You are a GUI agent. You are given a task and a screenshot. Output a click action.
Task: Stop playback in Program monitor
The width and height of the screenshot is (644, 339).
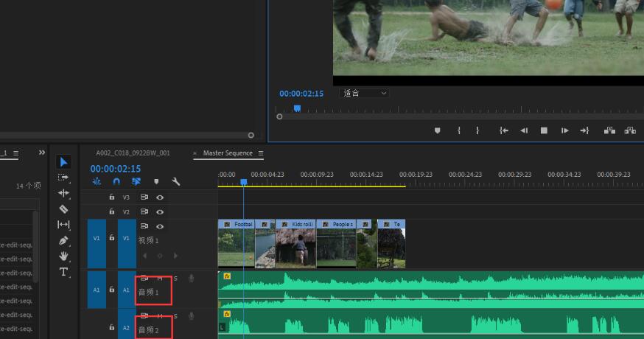[x=544, y=130]
